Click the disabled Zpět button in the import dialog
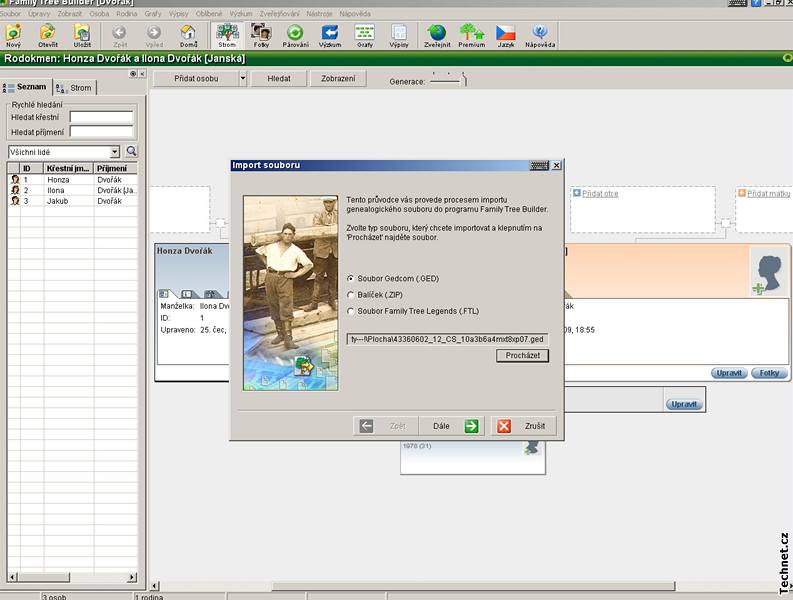The height and width of the screenshot is (600, 793). click(386, 426)
